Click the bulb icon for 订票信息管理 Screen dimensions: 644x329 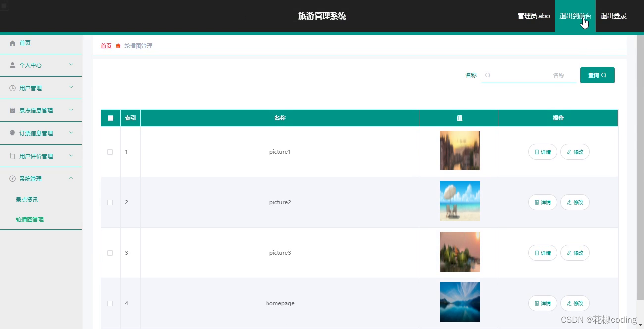13,133
